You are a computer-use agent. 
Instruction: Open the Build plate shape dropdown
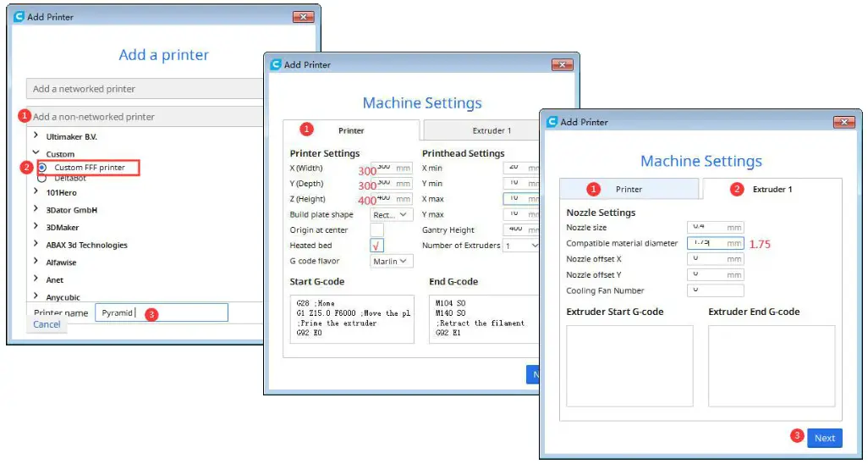392,214
